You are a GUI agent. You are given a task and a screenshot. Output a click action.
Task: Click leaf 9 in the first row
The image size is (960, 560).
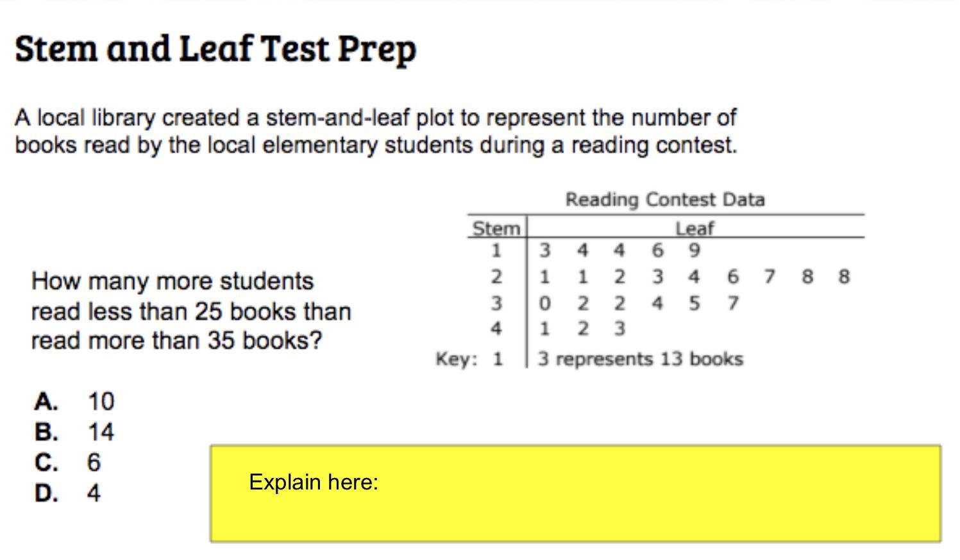click(x=695, y=250)
